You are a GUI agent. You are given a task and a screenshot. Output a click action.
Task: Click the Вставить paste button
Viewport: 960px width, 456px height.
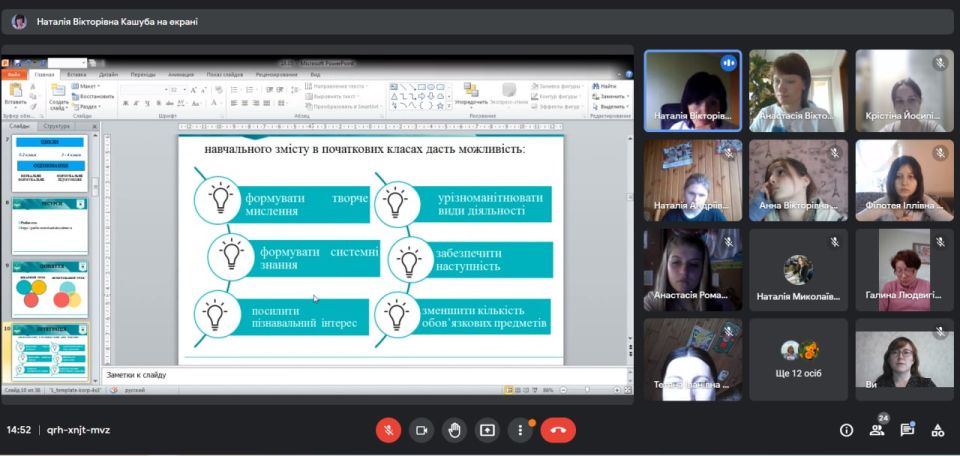point(15,95)
